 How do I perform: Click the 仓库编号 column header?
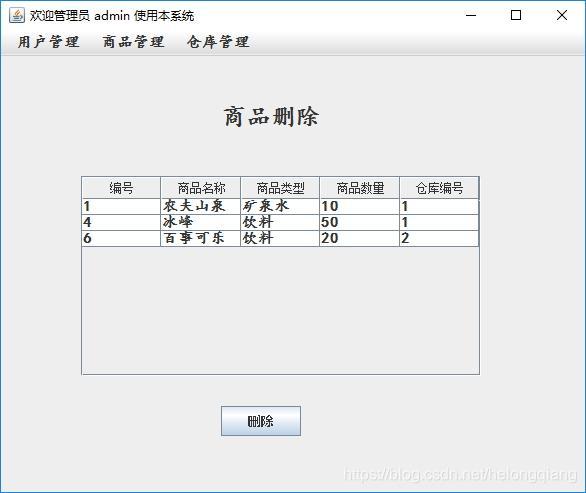pyautogui.click(x=440, y=188)
